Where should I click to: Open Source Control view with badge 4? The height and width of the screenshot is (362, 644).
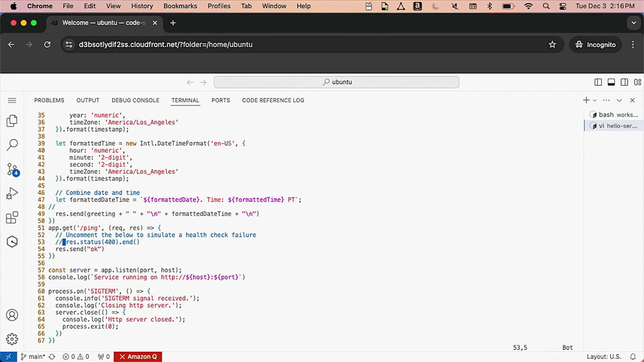[12, 169]
